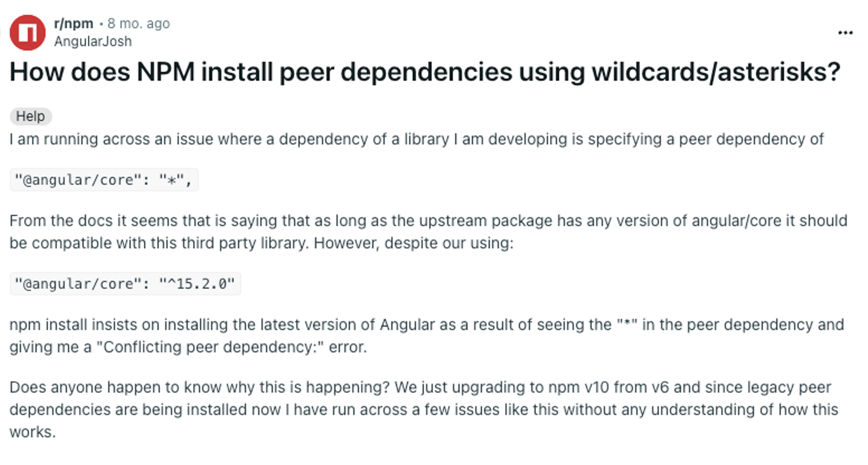
Task: Click the red npm subreddit avatar icon
Action: 28,33
